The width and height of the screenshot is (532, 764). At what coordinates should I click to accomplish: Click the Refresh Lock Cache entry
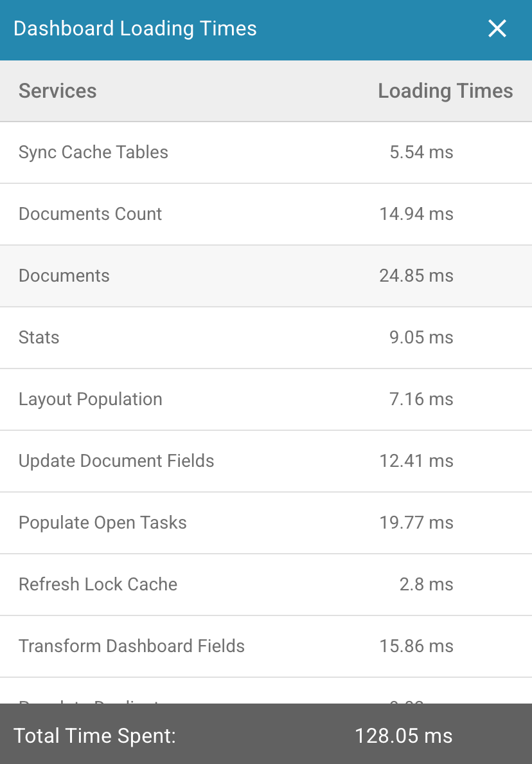pos(98,585)
